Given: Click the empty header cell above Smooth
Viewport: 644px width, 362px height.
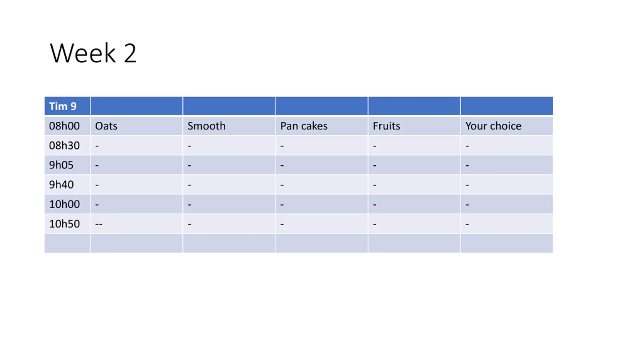Looking at the screenshot, I should [229, 106].
